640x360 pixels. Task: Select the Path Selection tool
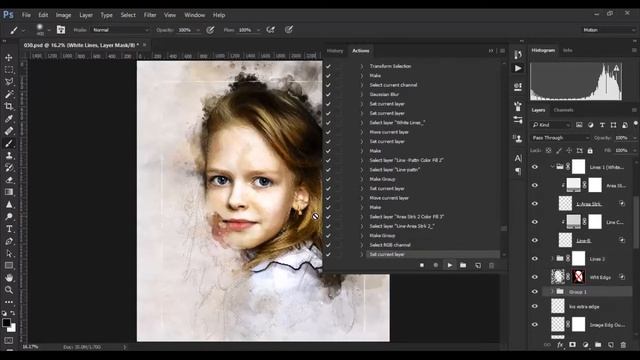[9, 253]
